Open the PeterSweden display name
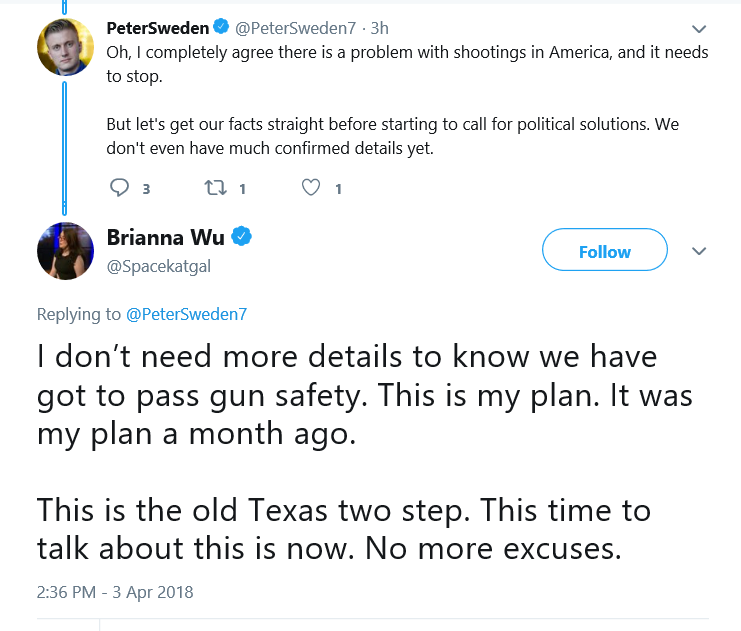 point(157,28)
